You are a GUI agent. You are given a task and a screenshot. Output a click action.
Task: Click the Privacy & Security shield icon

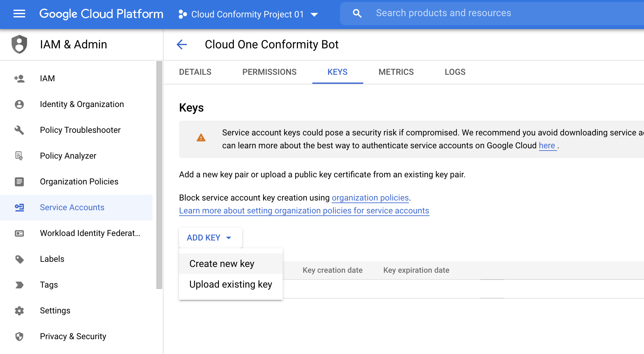pyautogui.click(x=19, y=336)
